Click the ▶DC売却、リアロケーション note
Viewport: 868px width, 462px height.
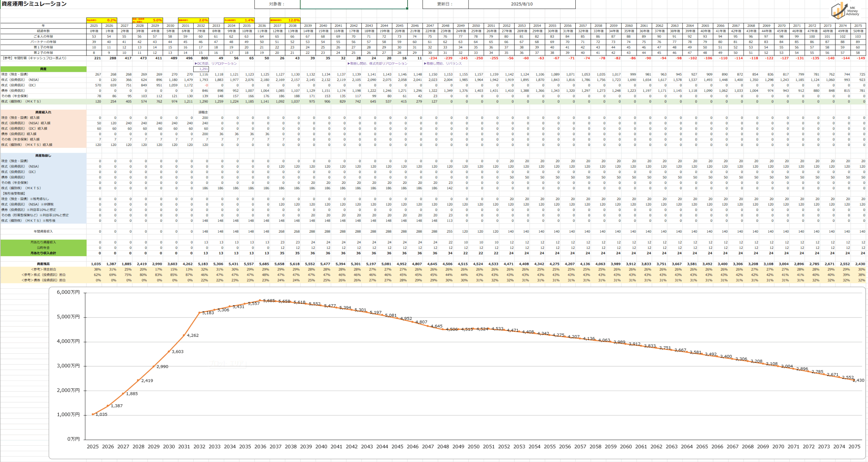(216, 63)
